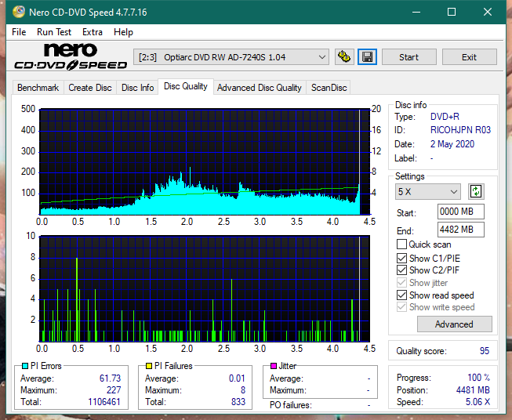Click the disc type DVD+R value
The height and width of the screenshot is (420, 512).
445,117
